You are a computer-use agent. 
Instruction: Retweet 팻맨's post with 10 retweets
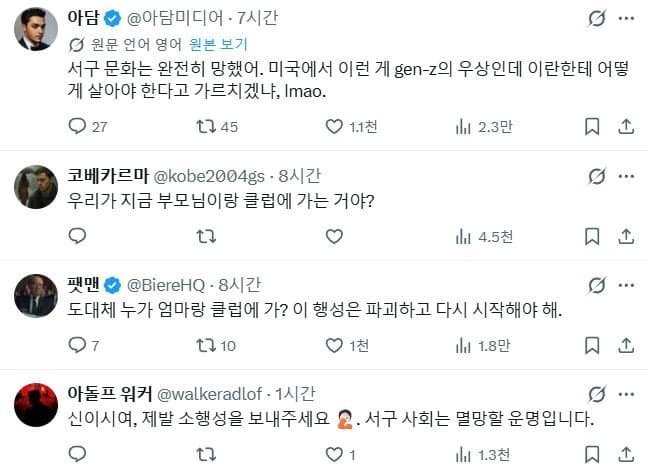tap(205, 346)
